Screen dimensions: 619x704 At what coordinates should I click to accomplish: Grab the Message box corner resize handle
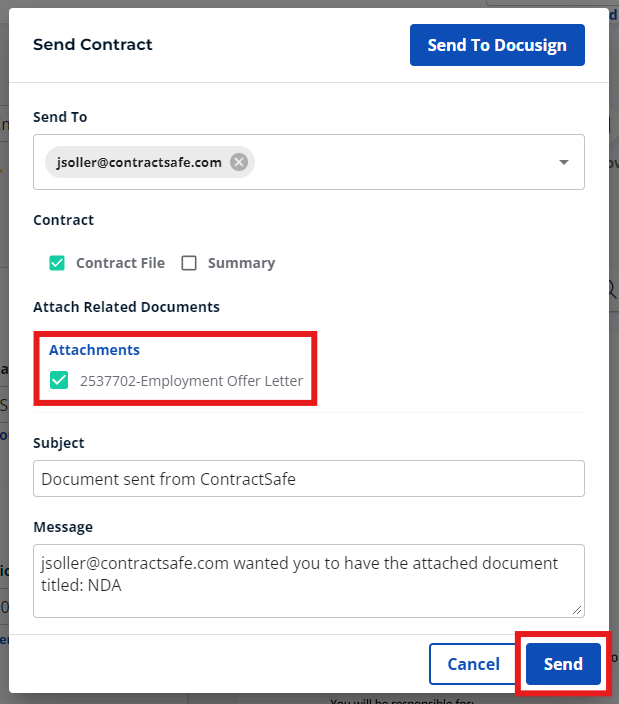577,610
